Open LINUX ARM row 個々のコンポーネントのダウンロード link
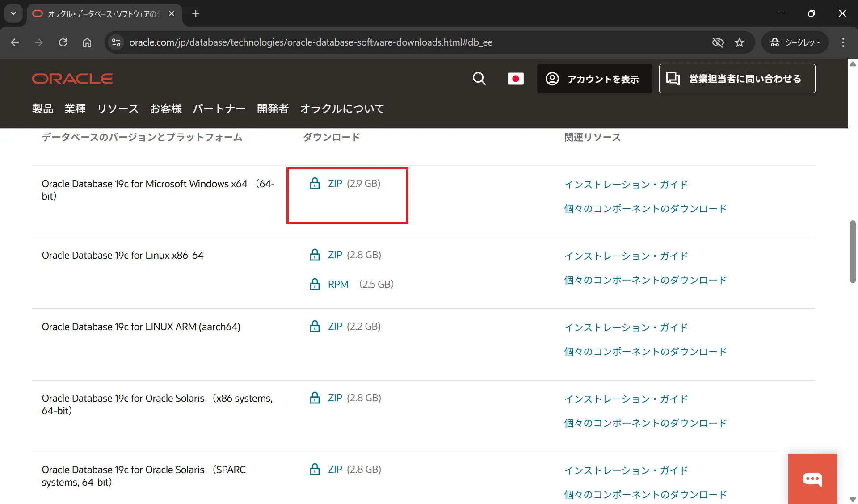Viewport: 858px width, 504px height. click(x=645, y=352)
